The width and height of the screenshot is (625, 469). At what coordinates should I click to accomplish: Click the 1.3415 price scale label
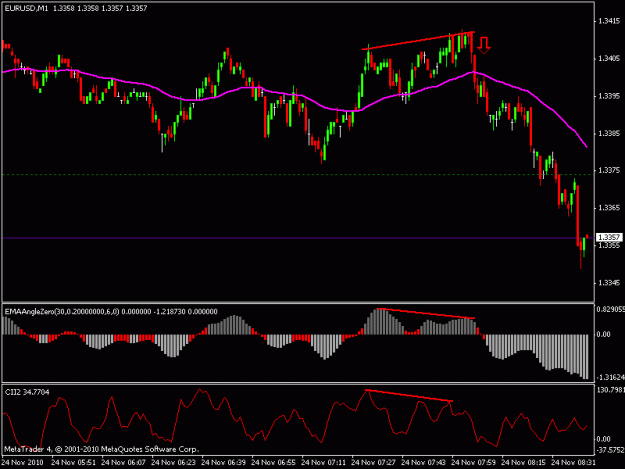point(609,21)
